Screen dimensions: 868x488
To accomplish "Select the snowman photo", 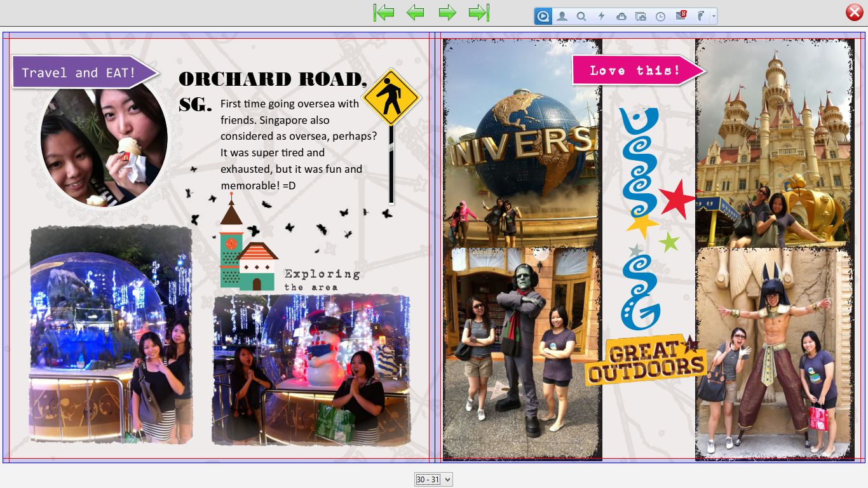I will coord(311,370).
